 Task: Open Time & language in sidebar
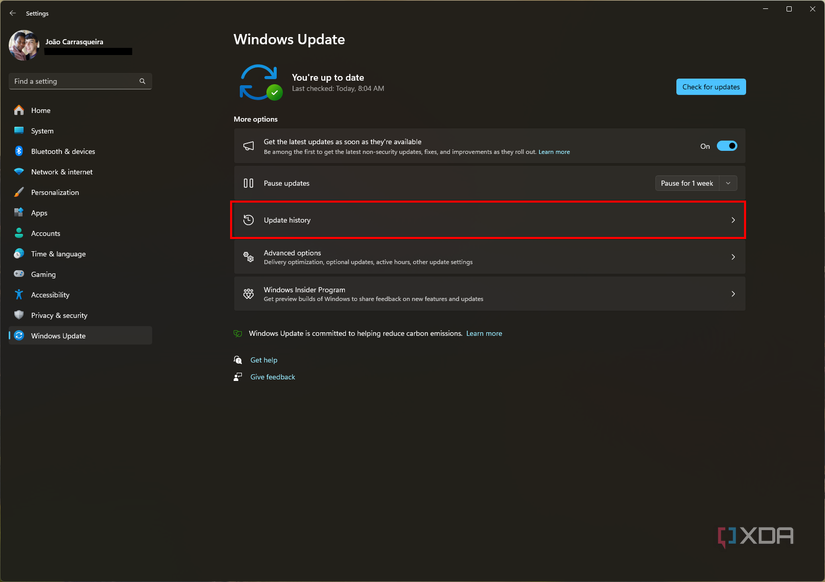(80, 254)
